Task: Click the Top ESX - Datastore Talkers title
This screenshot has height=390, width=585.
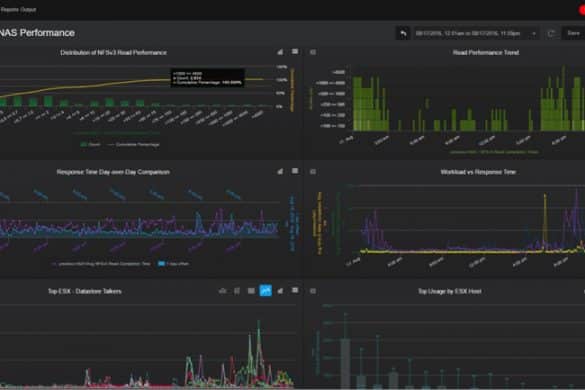Action: click(85, 291)
